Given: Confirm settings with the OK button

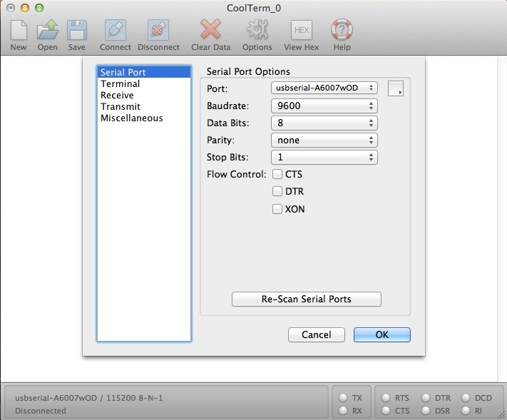Looking at the screenshot, I should [381, 334].
